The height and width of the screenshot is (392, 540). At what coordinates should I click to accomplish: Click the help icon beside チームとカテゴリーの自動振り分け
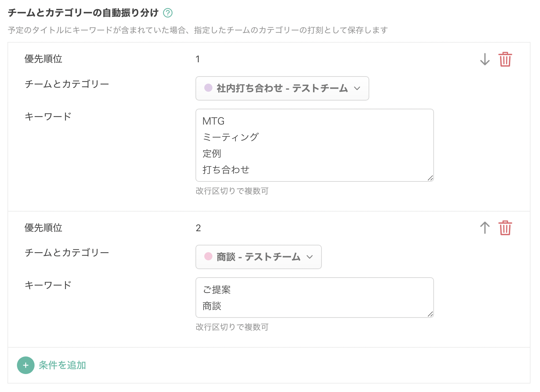point(168,13)
